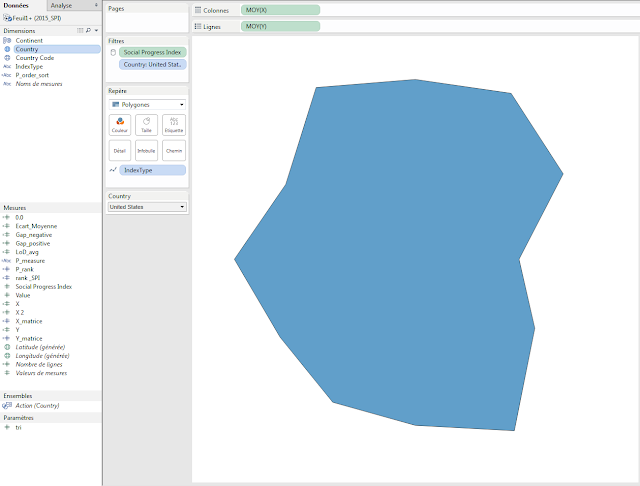Click the parameter icon beside tri

click(x=7, y=427)
